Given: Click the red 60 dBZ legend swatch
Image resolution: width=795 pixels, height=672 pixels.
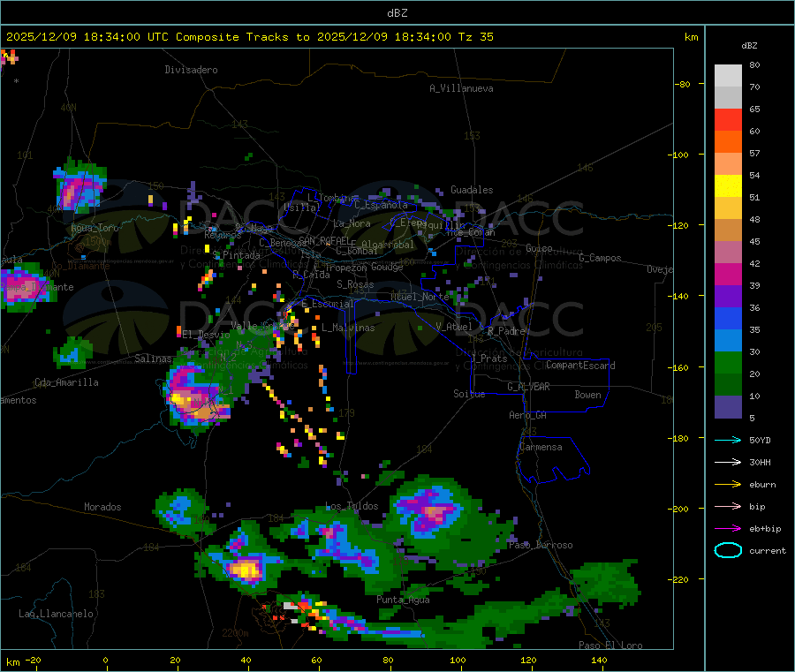Looking at the screenshot, I should (x=728, y=119).
